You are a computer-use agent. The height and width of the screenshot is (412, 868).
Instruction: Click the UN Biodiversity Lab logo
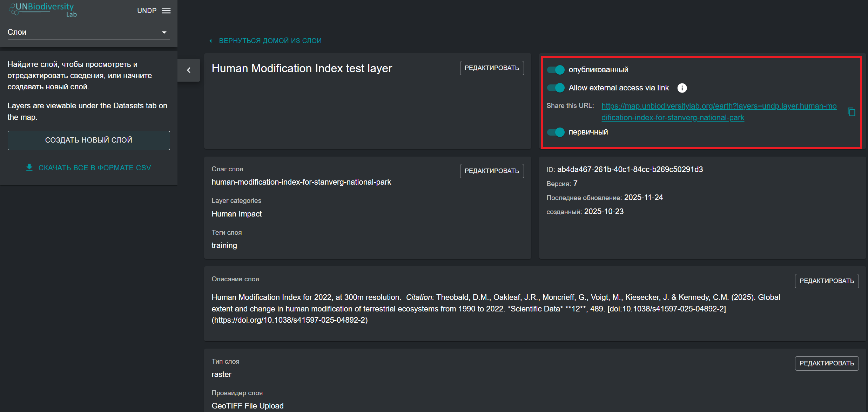(43, 9)
